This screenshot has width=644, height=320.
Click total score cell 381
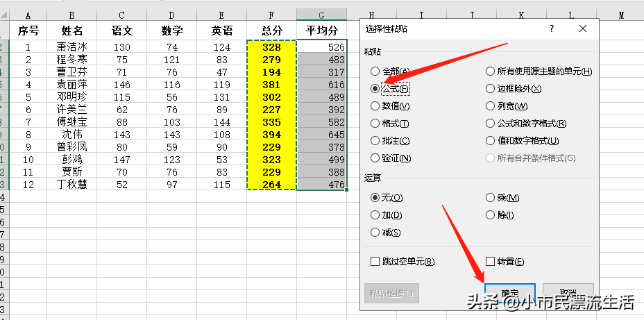271,85
